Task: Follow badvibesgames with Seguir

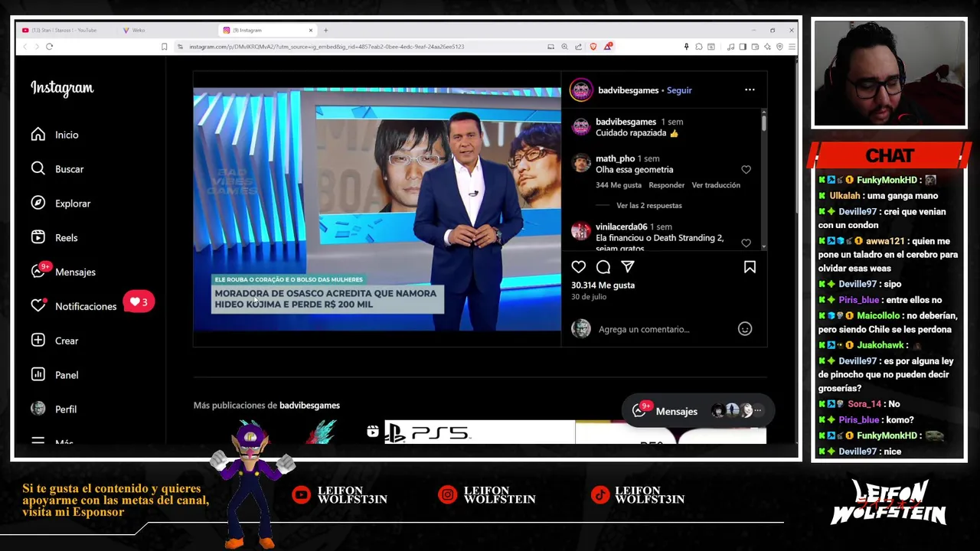Action: pos(679,90)
